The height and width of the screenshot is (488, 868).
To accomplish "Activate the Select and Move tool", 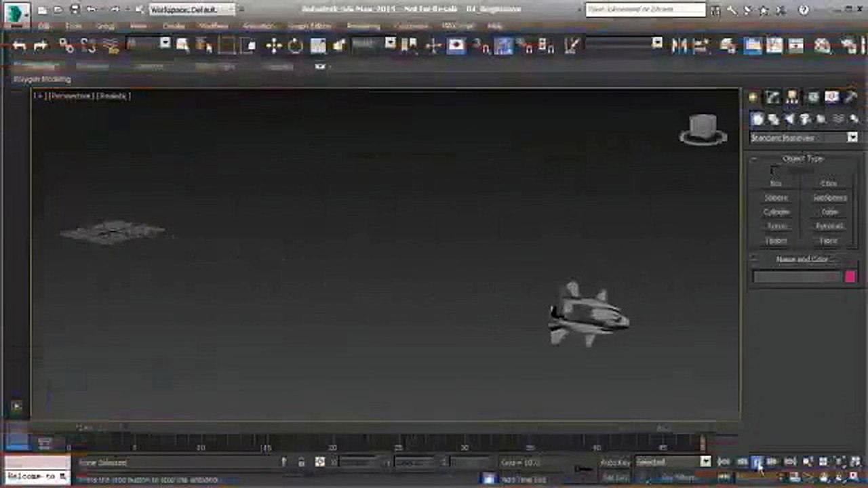I will coord(274,45).
